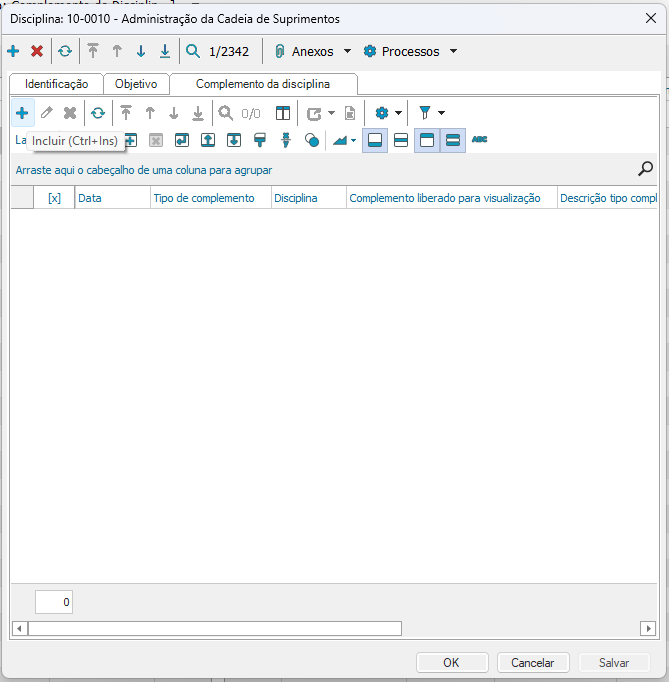
Task: Open the export icon dropdown arrow
Action: click(331, 113)
